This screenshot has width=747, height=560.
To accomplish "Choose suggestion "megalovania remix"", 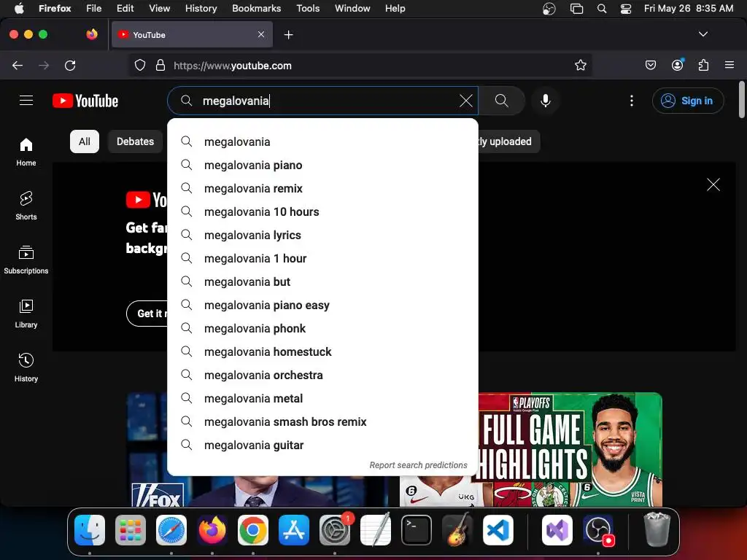I will coord(322,189).
